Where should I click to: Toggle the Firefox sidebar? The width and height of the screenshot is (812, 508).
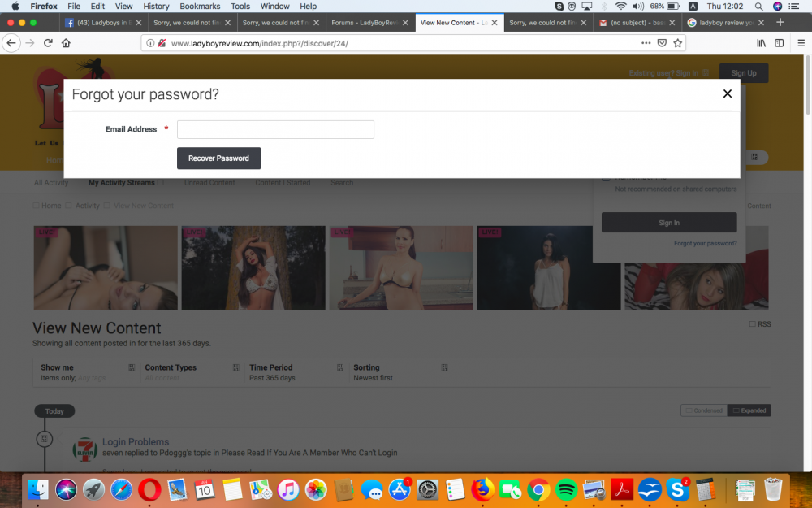point(779,43)
